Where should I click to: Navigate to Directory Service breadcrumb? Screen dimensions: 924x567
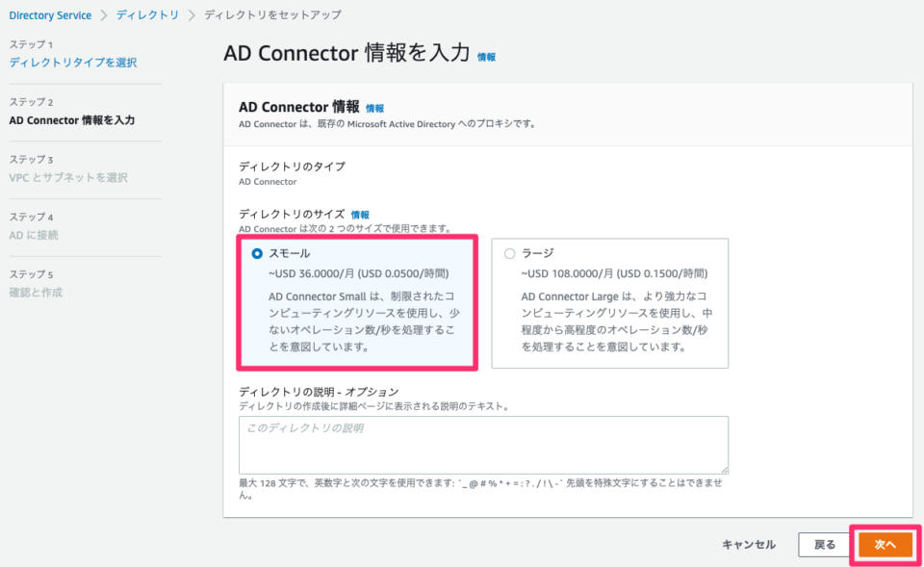click(x=50, y=14)
